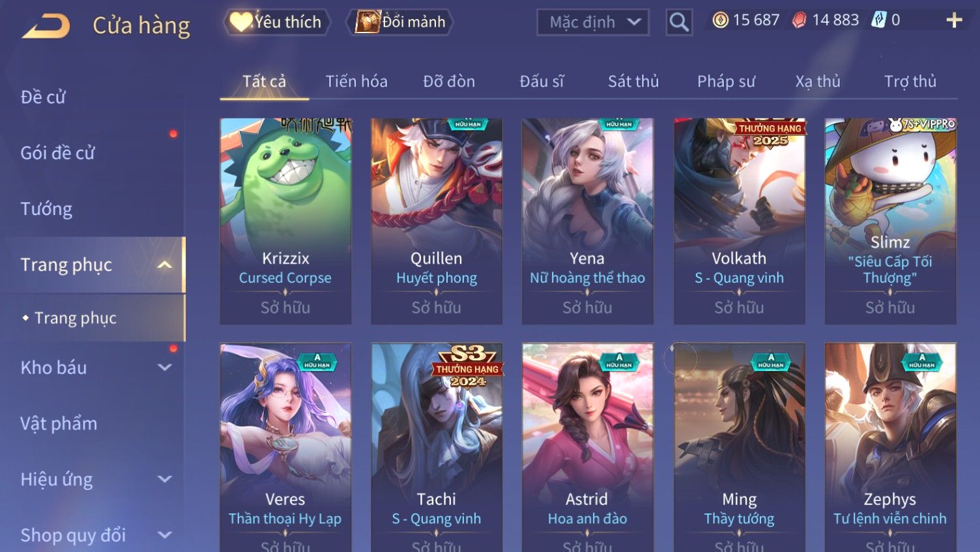The width and height of the screenshot is (980, 552).
Task: Click the back arrow icon
Action: coord(46,26)
